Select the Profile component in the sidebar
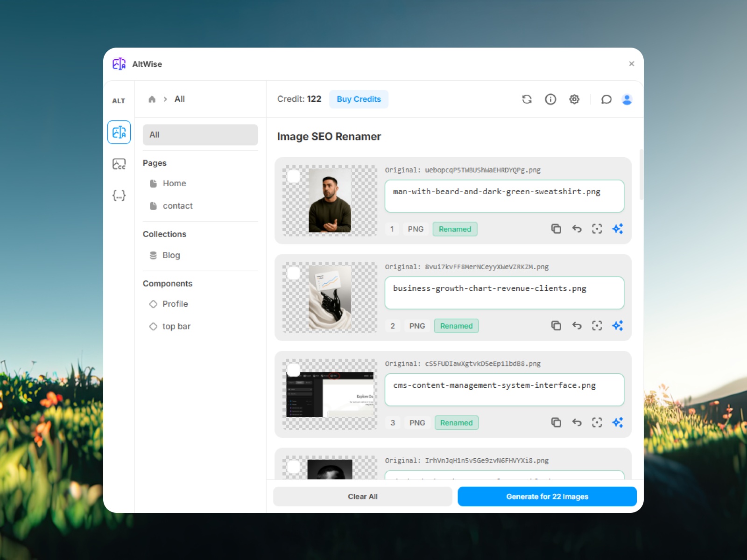Image resolution: width=747 pixels, height=560 pixels. point(175,304)
